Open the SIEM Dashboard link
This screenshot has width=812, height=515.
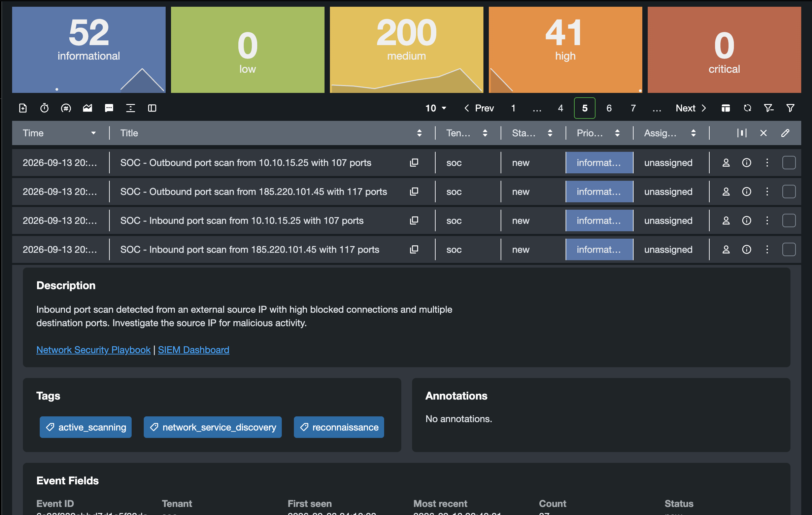[x=194, y=350]
